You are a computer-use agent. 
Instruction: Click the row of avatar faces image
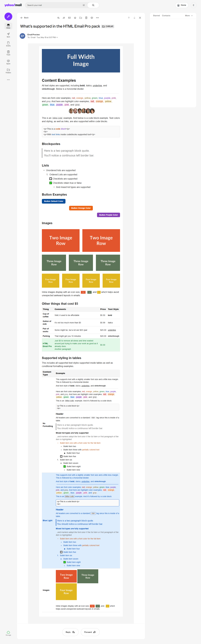coord(82,111)
